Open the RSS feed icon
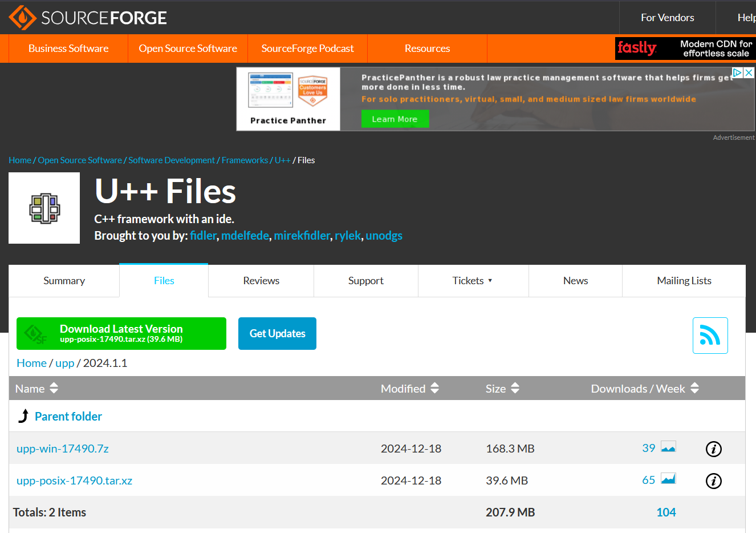The width and height of the screenshot is (756, 533). coord(710,336)
